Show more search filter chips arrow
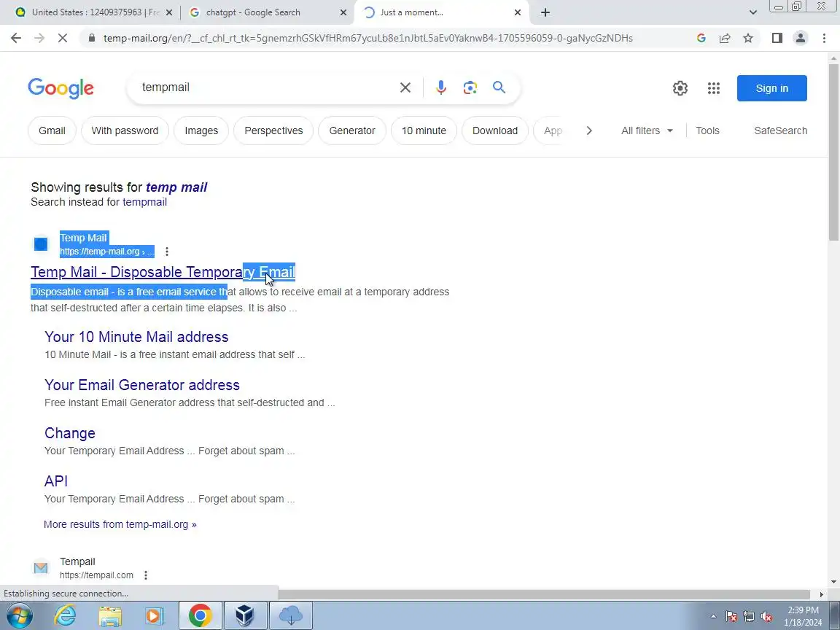 pos(588,131)
